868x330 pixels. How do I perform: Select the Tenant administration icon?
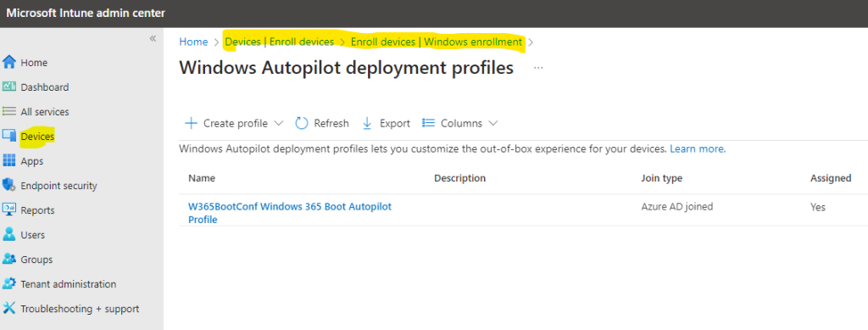tap(8, 284)
